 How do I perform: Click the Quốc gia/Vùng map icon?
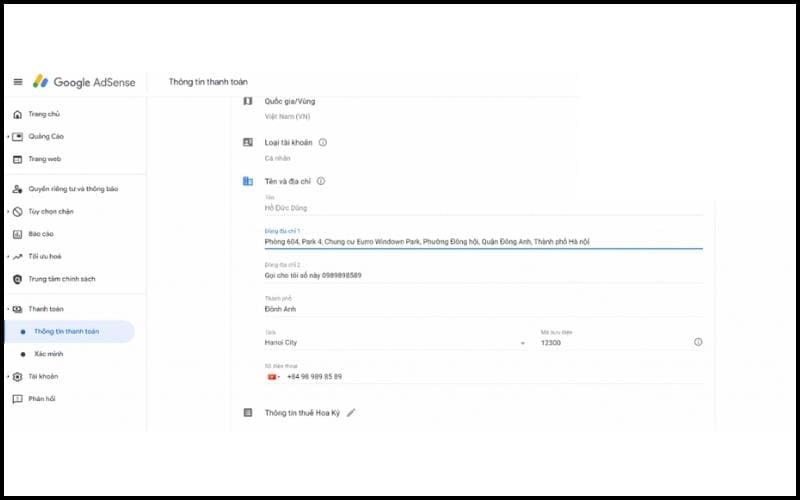[248, 101]
